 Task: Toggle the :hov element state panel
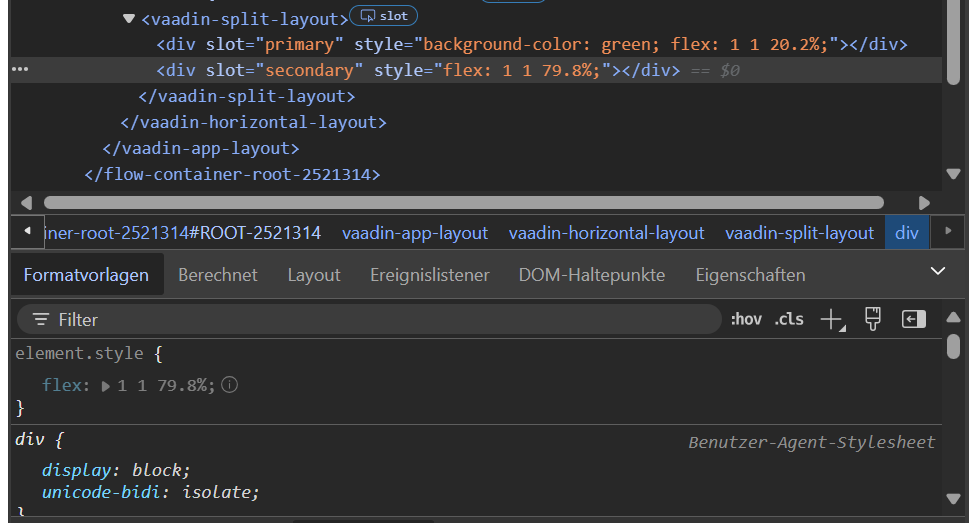[746, 320]
